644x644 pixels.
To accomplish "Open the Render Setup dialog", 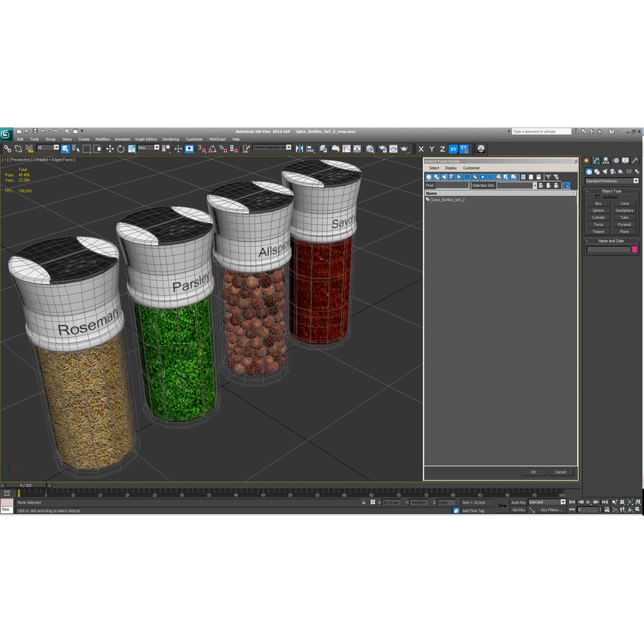I will (x=382, y=148).
